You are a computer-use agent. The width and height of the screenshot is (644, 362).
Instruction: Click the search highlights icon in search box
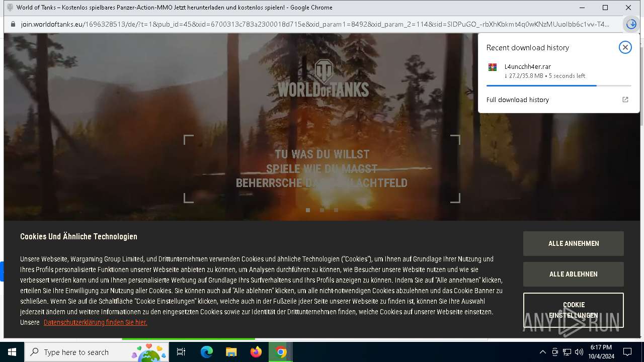coord(149,352)
